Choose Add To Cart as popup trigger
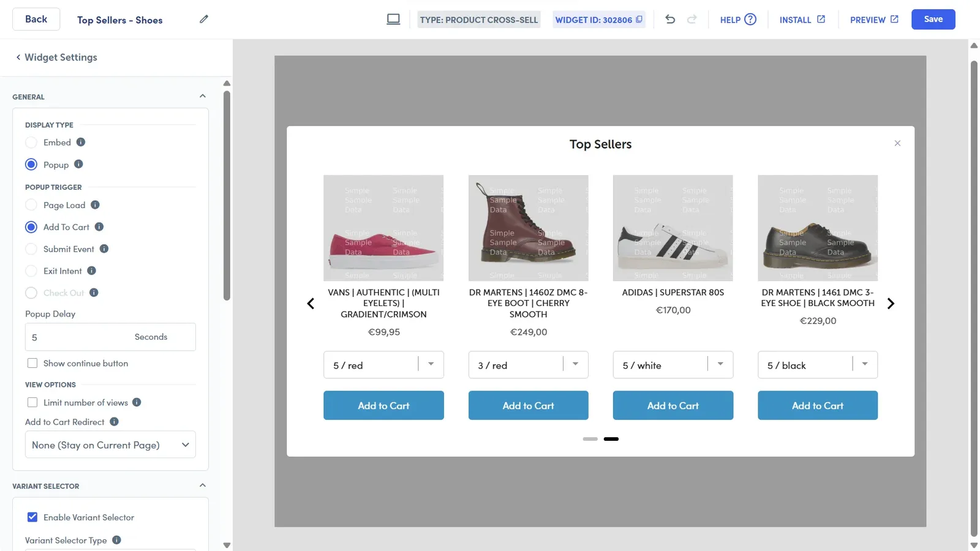980x551 pixels. click(31, 227)
